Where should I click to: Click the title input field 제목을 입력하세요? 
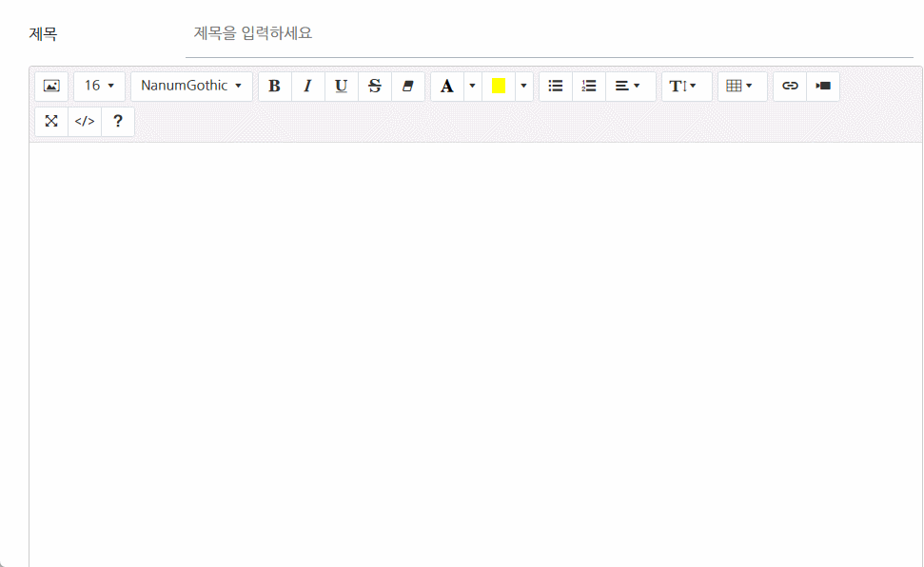[549, 33]
